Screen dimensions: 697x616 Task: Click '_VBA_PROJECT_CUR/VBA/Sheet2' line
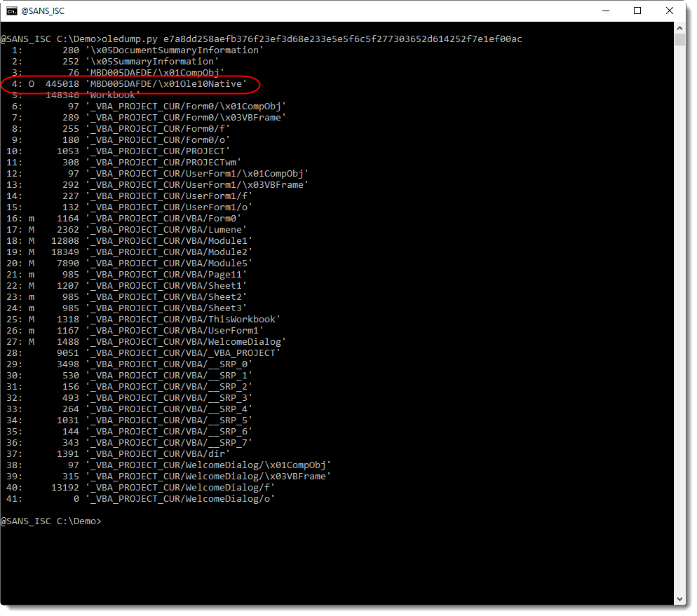(x=127, y=297)
